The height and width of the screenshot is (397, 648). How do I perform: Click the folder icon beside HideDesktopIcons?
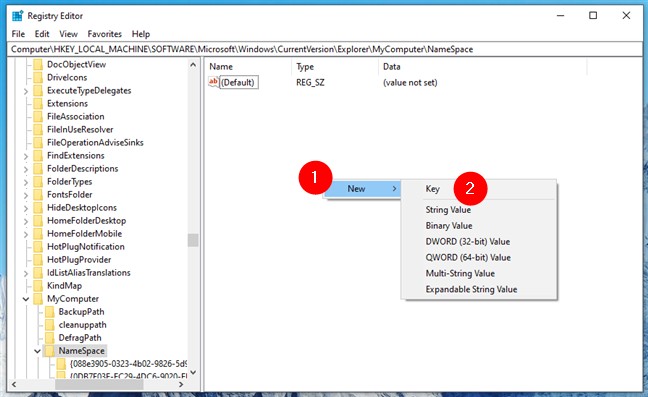[38, 207]
